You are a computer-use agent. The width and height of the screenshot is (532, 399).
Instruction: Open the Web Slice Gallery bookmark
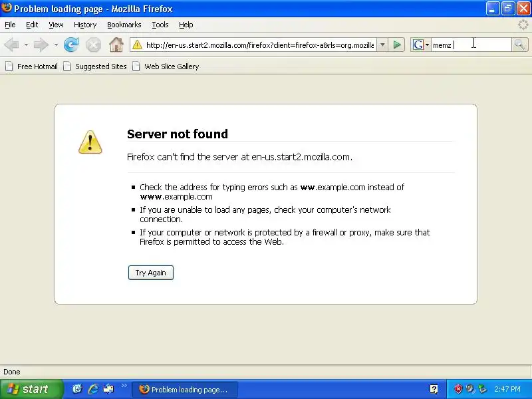[x=166, y=66]
